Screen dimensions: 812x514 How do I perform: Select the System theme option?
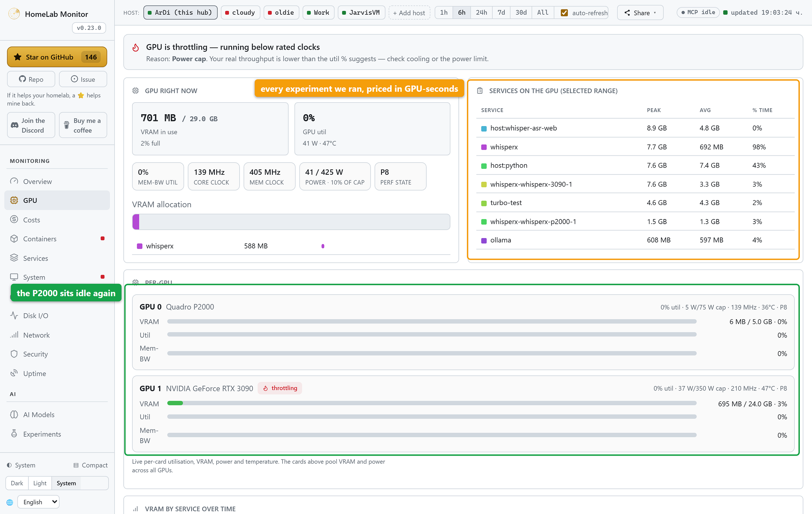(x=66, y=483)
